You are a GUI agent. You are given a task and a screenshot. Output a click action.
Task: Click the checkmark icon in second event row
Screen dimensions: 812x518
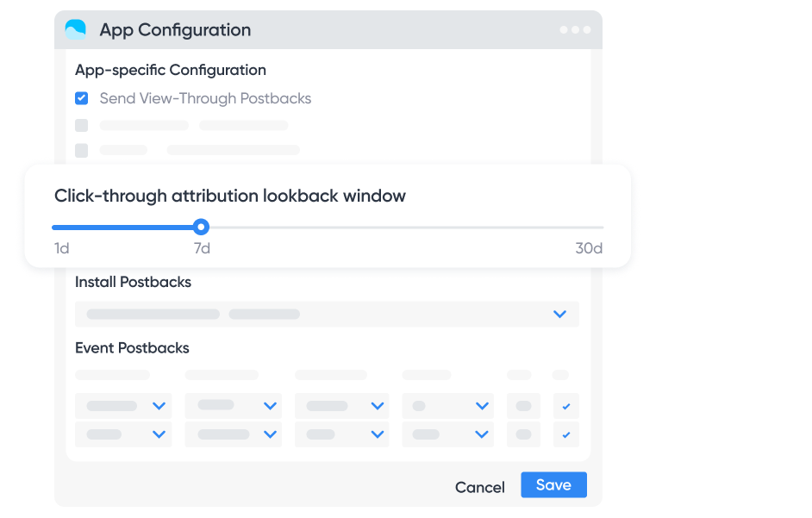(x=566, y=434)
